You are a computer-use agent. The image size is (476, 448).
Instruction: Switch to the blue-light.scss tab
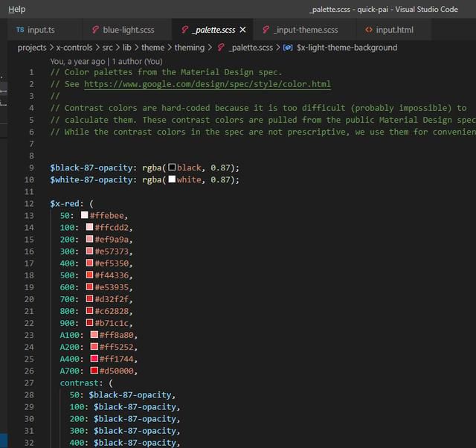pos(127,30)
